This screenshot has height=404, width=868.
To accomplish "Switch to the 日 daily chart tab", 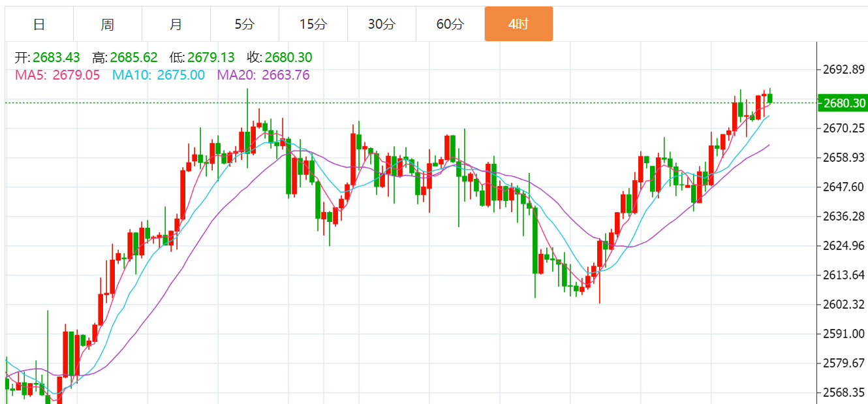I will (x=39, y=24).
